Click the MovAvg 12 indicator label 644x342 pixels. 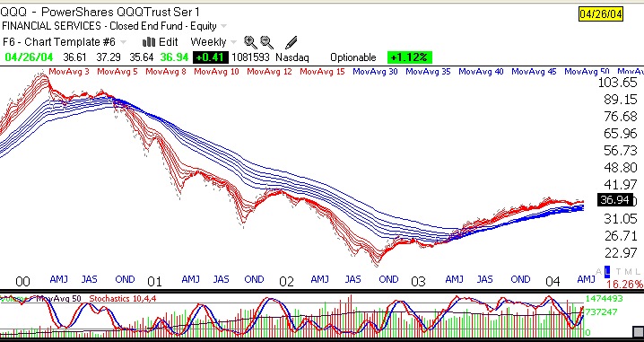pos(269,72)
